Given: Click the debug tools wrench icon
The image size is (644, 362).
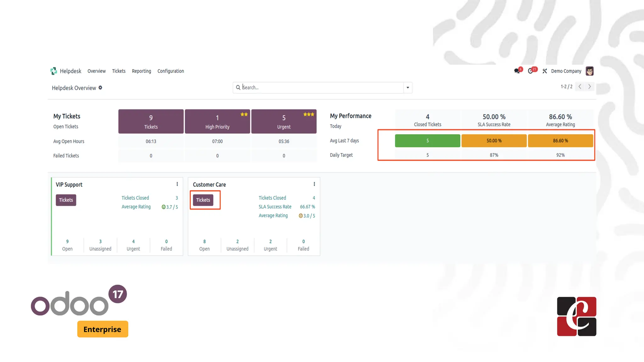Looking at the screenshot, I should tap(545, 71).
